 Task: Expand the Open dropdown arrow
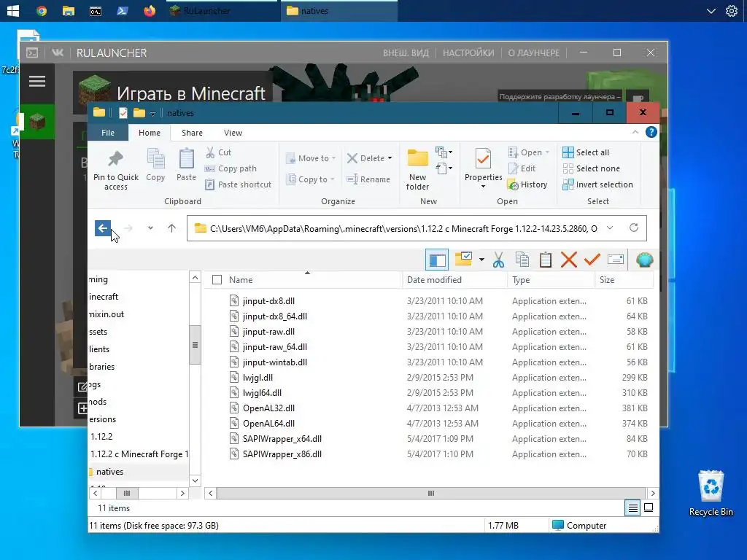[547, 152]
